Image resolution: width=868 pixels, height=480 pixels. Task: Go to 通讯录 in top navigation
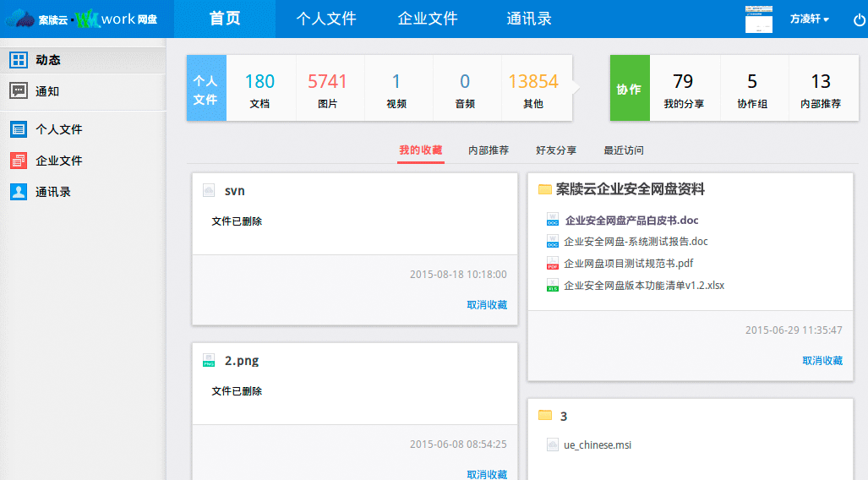529,19
